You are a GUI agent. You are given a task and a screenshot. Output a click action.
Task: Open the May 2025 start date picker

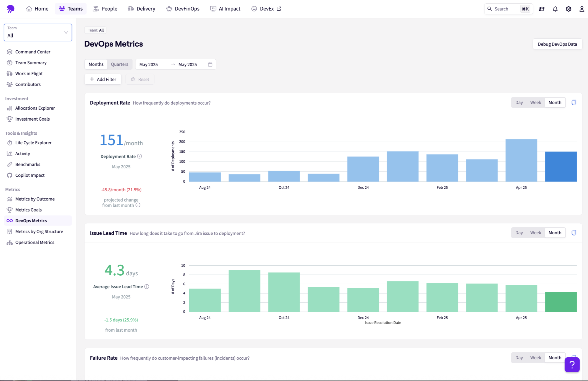pos(149,64)
